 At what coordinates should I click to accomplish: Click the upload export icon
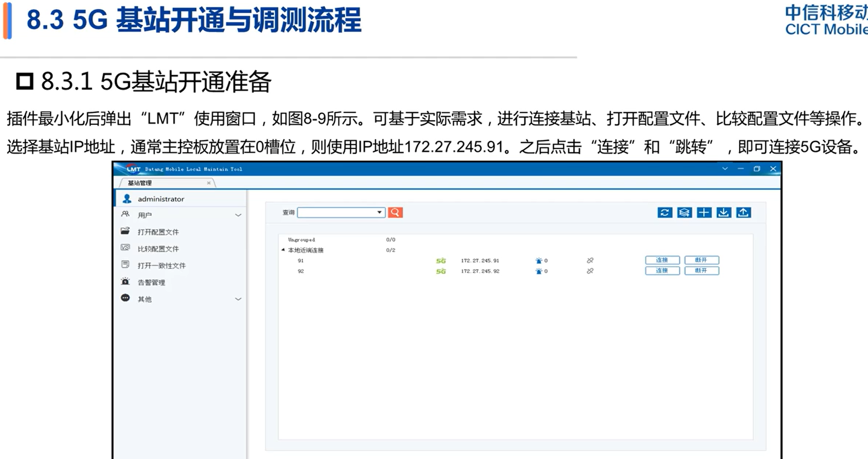(x=743, y=212)
